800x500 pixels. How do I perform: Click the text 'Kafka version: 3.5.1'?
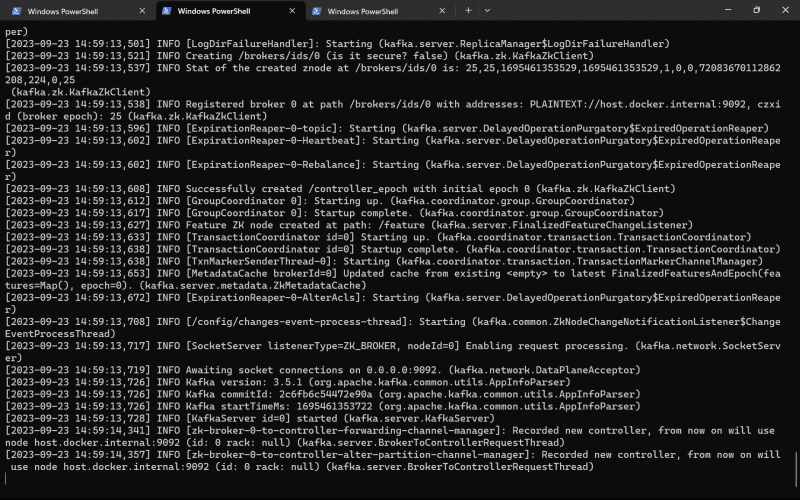tap(244, 382)
